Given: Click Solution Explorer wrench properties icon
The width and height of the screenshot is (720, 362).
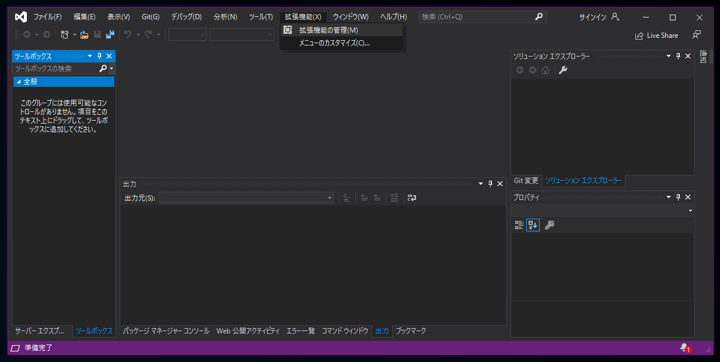Looking at the screenshot, I should click(x=563, y=70).
